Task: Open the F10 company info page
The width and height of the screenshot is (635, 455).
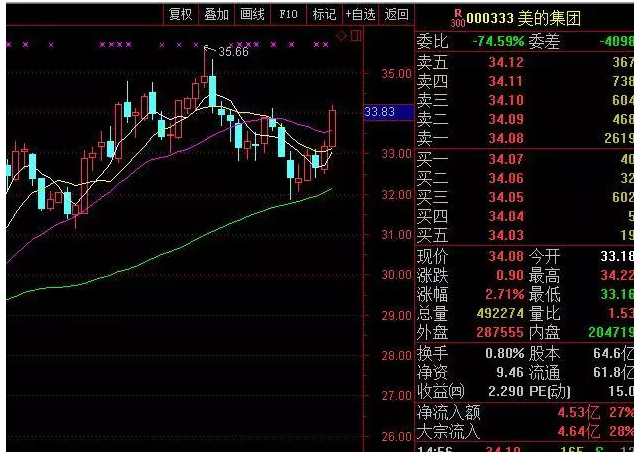Action: point(288,14)
